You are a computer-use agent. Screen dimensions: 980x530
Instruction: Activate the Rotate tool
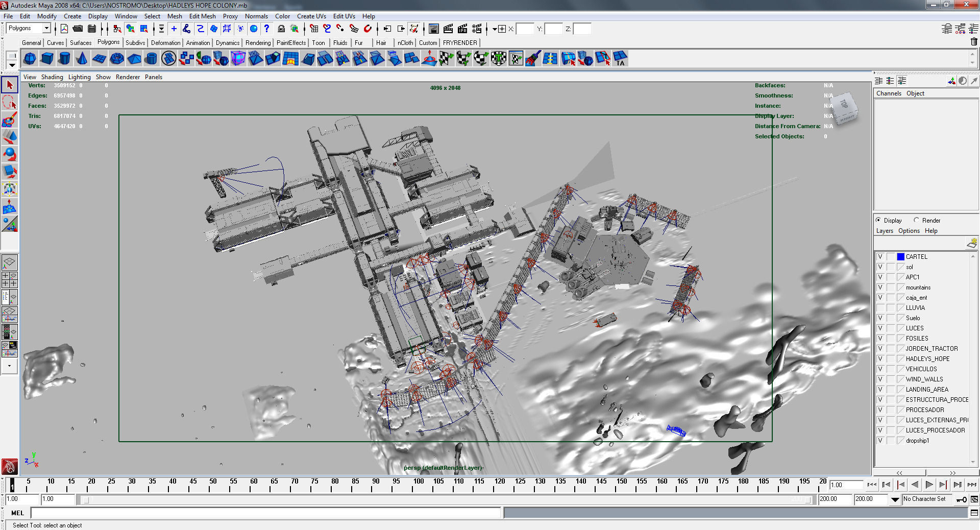[x=10, y=154]
